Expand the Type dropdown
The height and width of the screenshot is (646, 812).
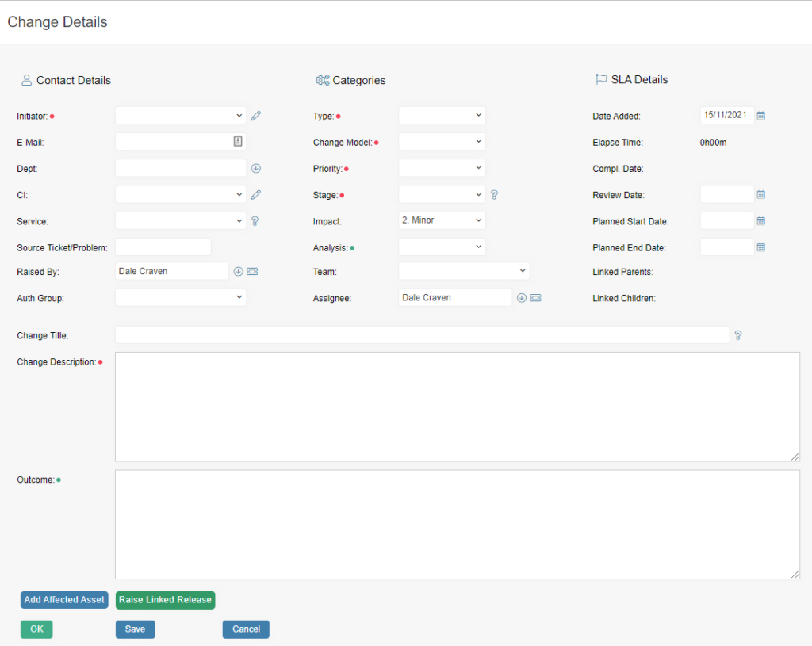442,116
